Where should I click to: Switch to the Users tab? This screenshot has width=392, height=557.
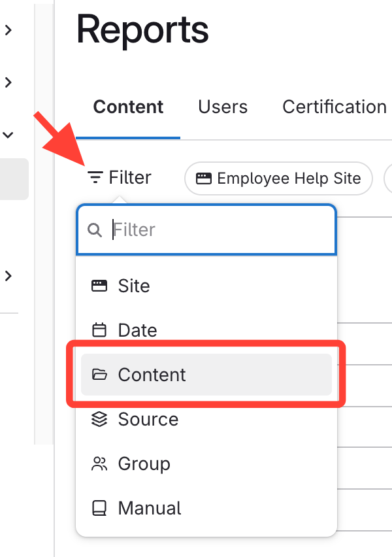[x=223, y=107]
